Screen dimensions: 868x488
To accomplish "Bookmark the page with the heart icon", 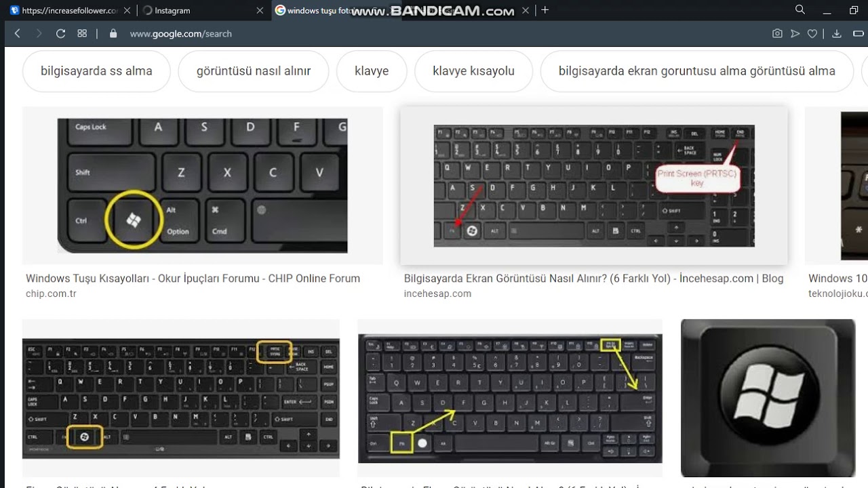I will tap(812, 33).
